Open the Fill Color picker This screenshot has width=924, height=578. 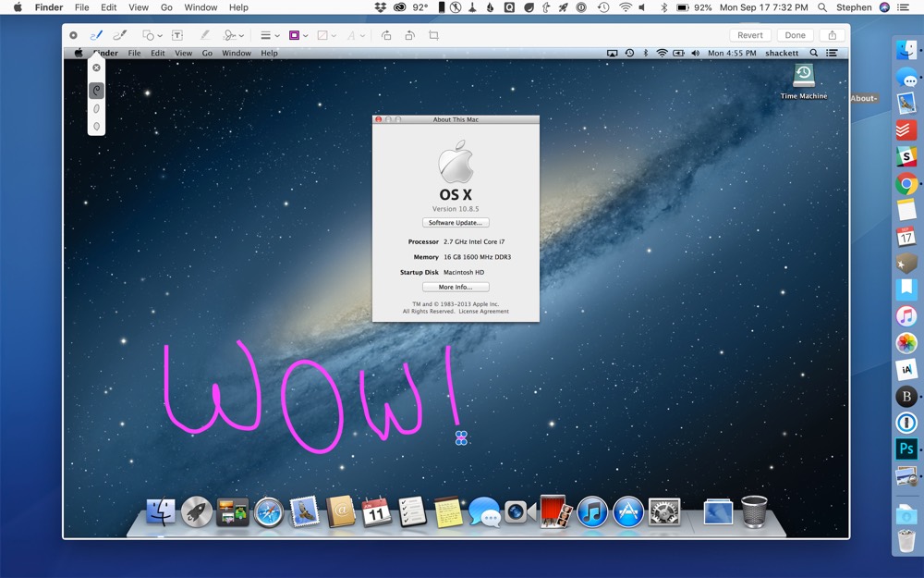[326, 35]
